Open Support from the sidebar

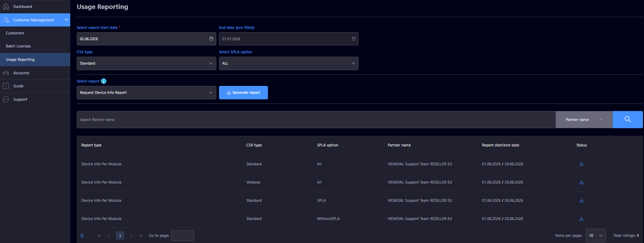35,99
